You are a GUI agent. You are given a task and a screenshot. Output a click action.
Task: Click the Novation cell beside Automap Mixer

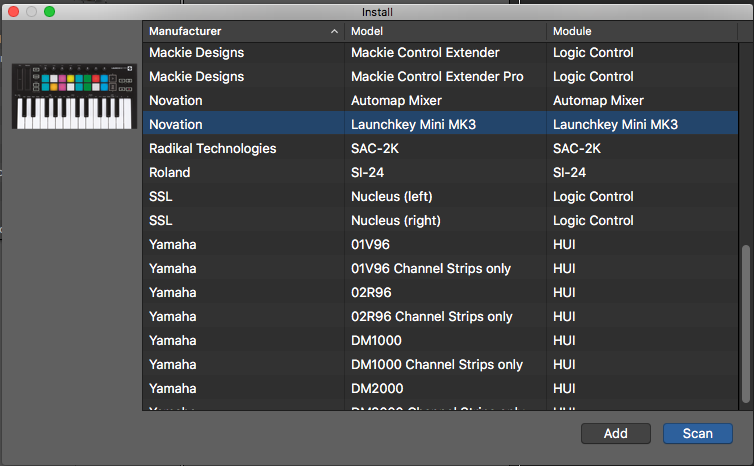pyautogui.click(x=176, y=101)
